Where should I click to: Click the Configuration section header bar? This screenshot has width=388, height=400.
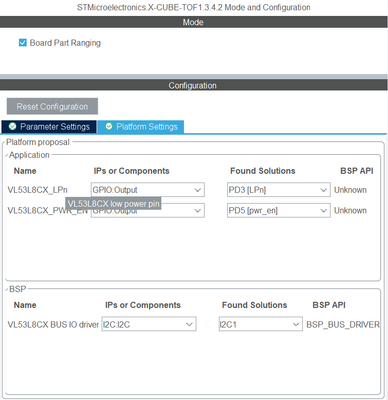(194, 85)
